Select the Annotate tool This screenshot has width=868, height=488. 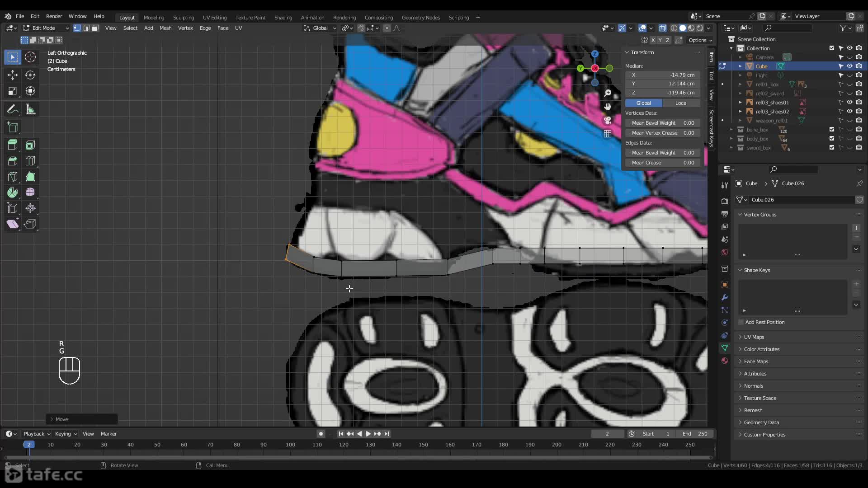click(13, 109)
